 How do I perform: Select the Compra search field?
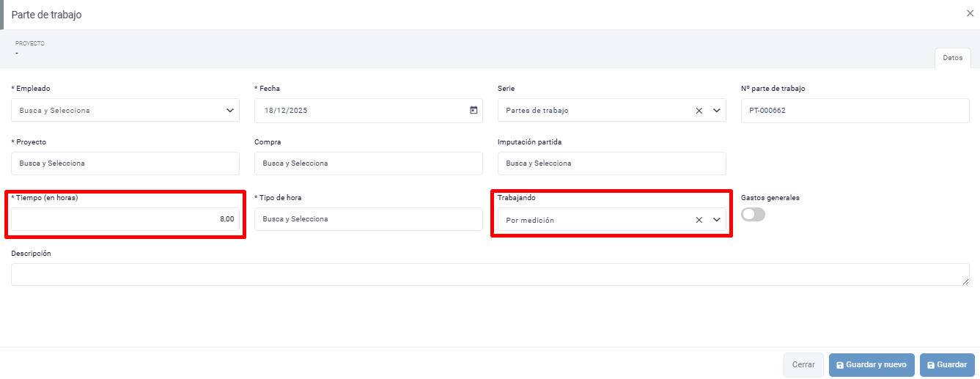(x=368, y=163)
